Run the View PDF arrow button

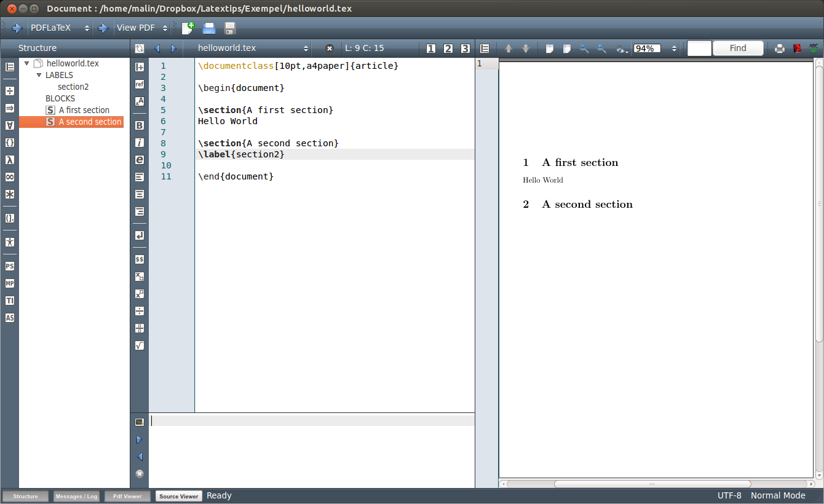point(103,28)
